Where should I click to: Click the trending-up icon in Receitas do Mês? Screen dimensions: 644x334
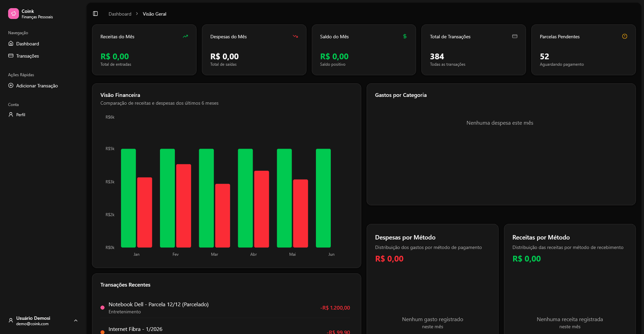pyautogui.click(x=185, y=36)
